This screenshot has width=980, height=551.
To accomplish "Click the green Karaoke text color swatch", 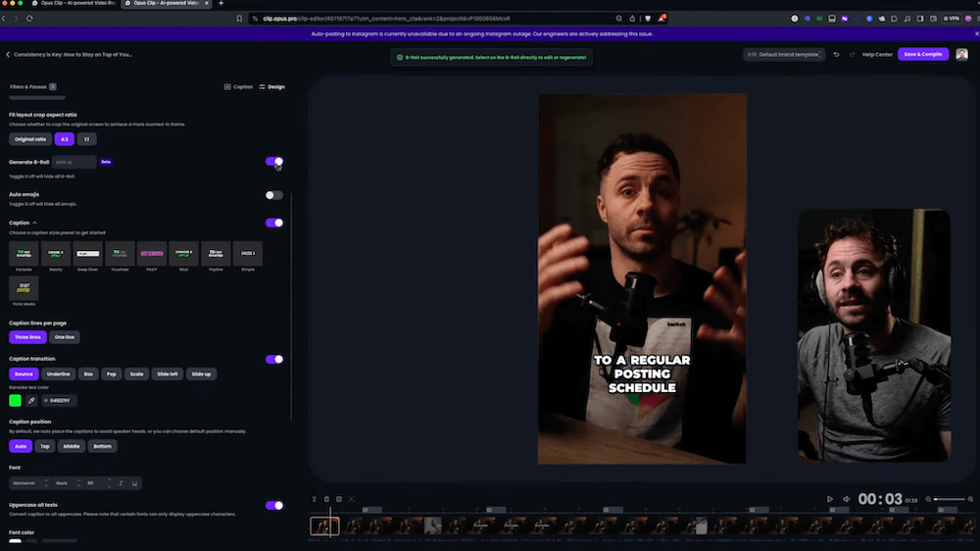I will 15,400.
